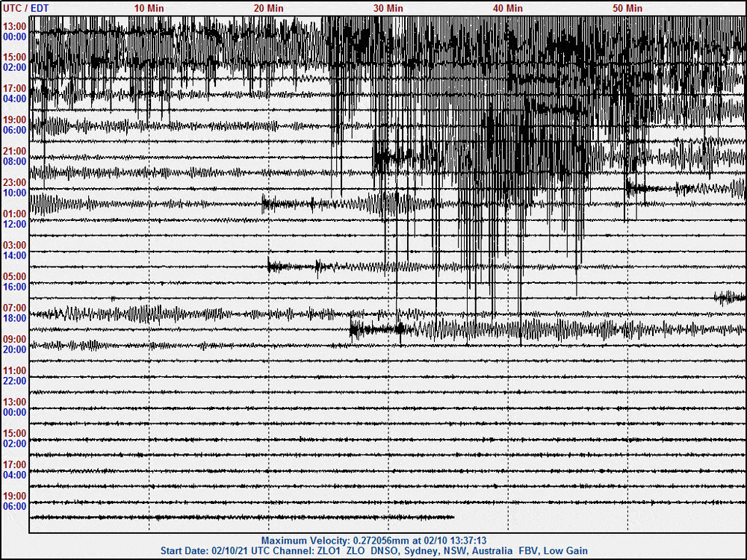Select the 20 Min time axis marker
The height and width of the screenshot is (560, 747).
pyautogui.click(x=269, y=8)
